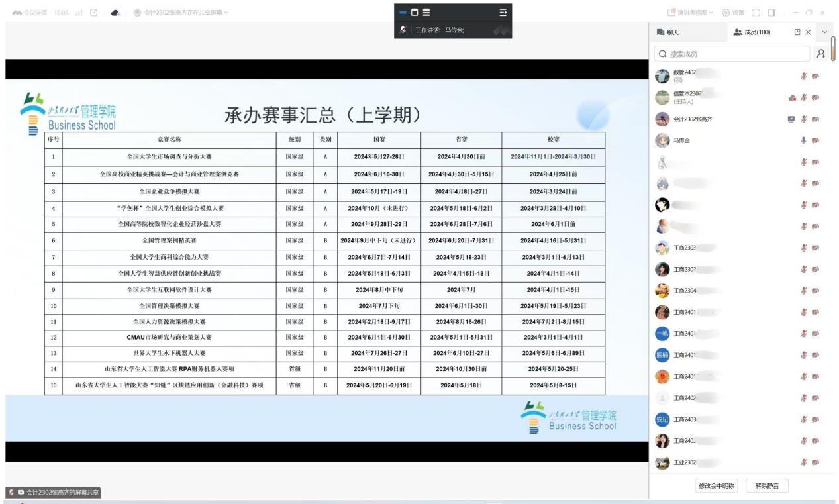Click the 解除静音 unmute button
The height and width of the screenshot is (504, 839).
[767, 486]
